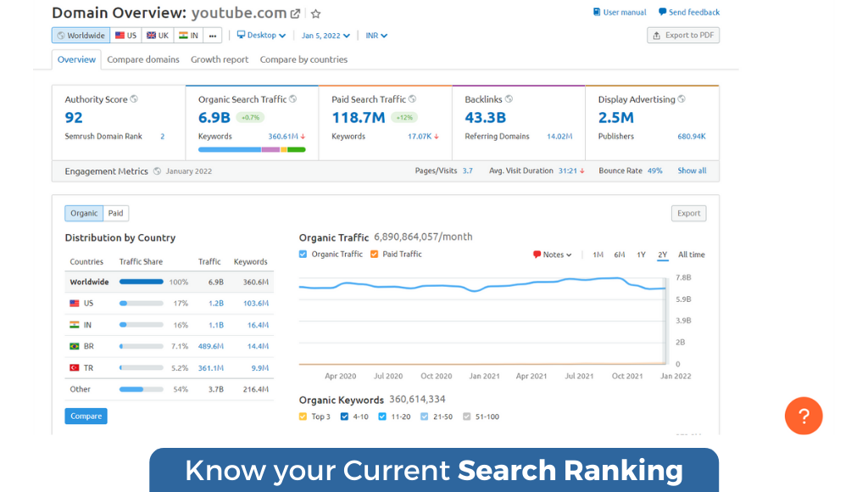Switch to IN database
The width and height of the screenshot is (868, 492).
coord(189,36)
